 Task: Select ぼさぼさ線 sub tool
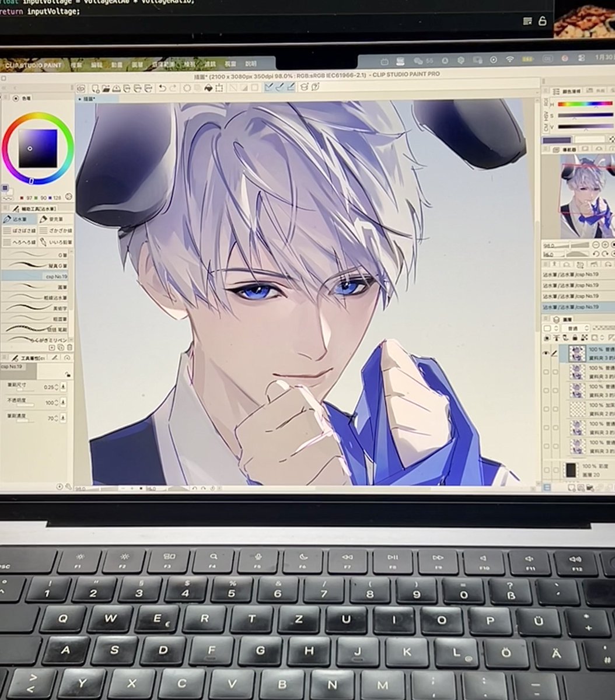click(x=19, y=230)
